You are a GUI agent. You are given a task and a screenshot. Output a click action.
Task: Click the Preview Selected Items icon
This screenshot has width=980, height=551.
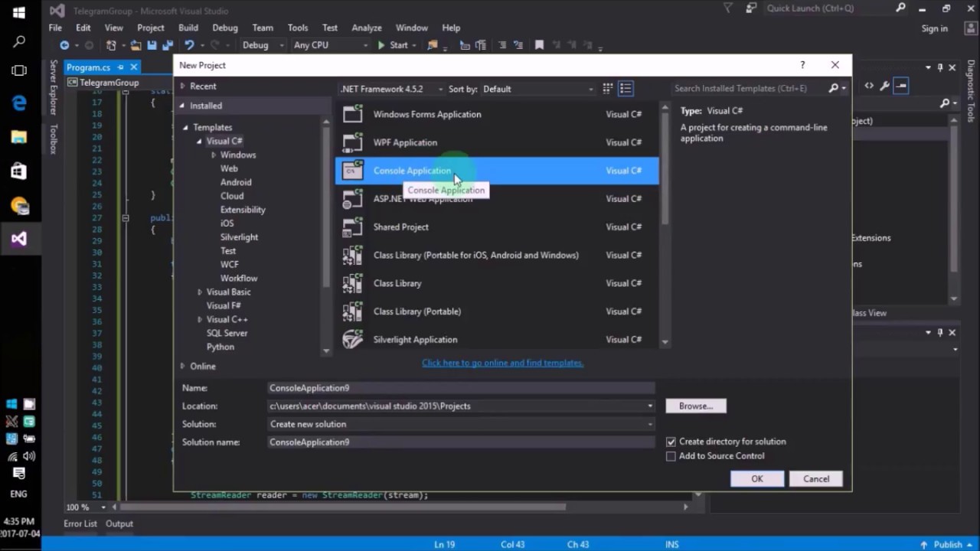click(x=901, y=86)
